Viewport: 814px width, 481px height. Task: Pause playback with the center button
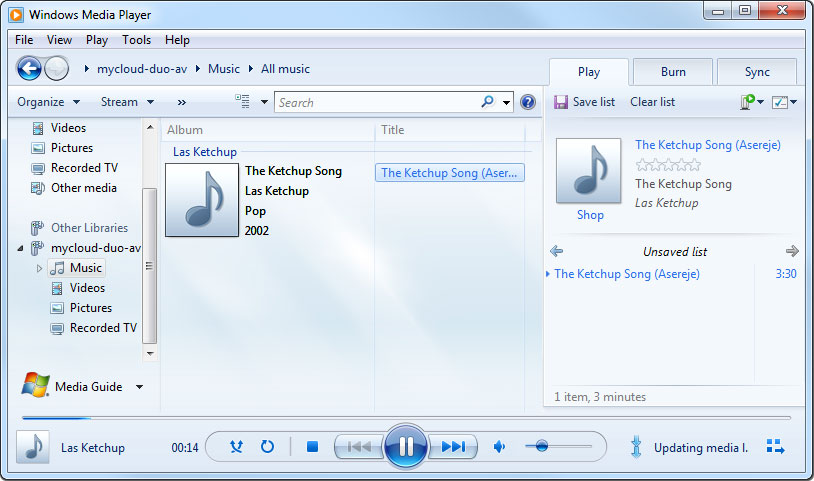pyautogui.click(x=406, y=447)
